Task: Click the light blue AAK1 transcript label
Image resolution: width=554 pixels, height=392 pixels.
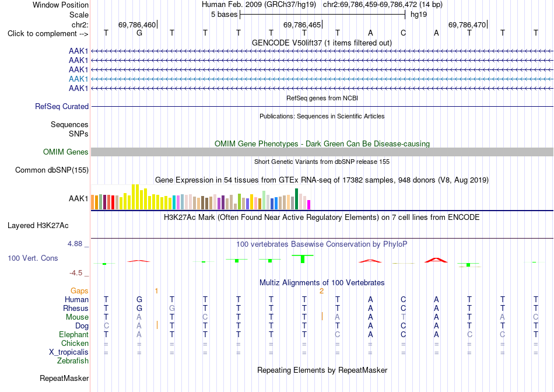Action: coord(78,79)
